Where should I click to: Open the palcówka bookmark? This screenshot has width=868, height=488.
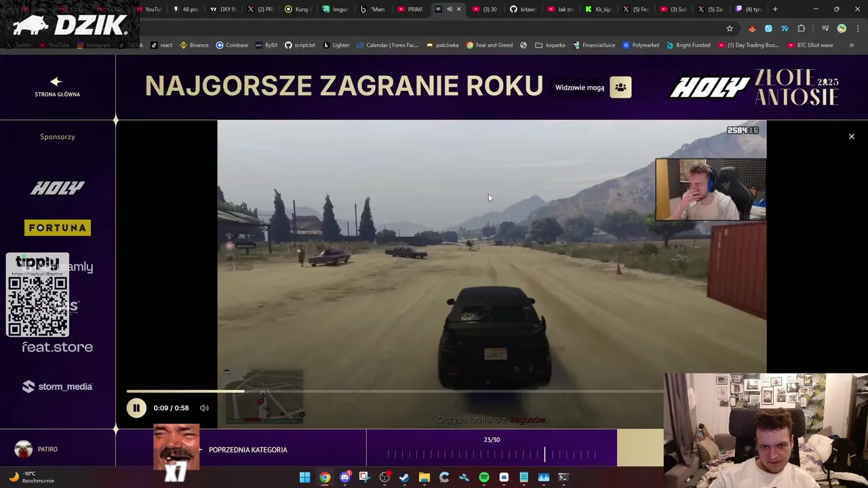pos(442,45)
